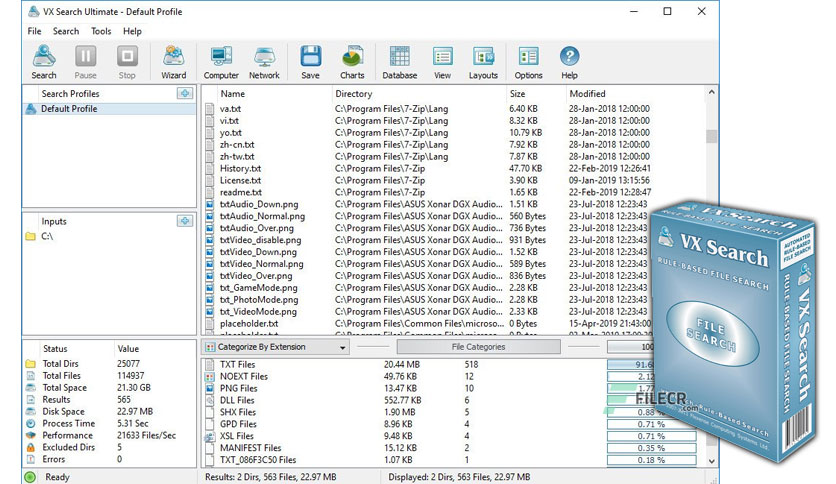Click the Default Profile user icon
The height and width of the screenshot is (484, 836).
(30, 109)
